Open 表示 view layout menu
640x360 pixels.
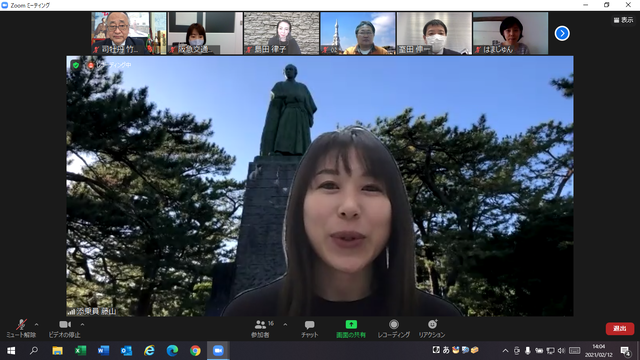pyautogui.click(x=623, y=20)
